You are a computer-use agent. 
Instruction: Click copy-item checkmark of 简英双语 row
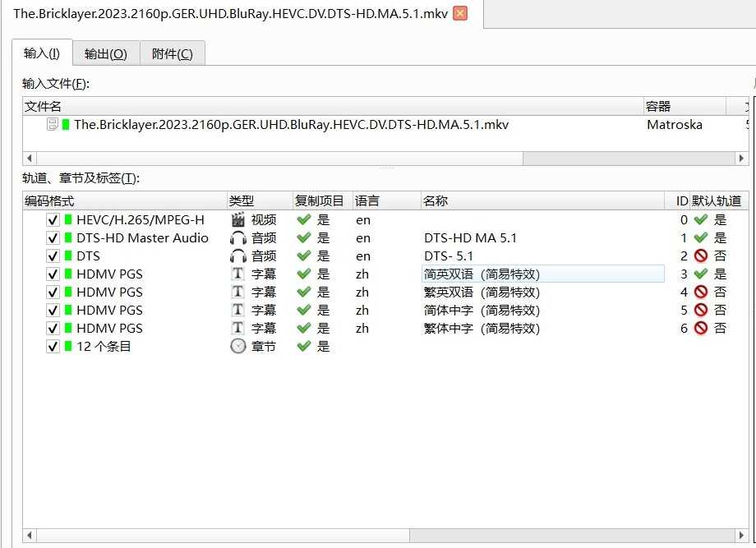(304, 274)
